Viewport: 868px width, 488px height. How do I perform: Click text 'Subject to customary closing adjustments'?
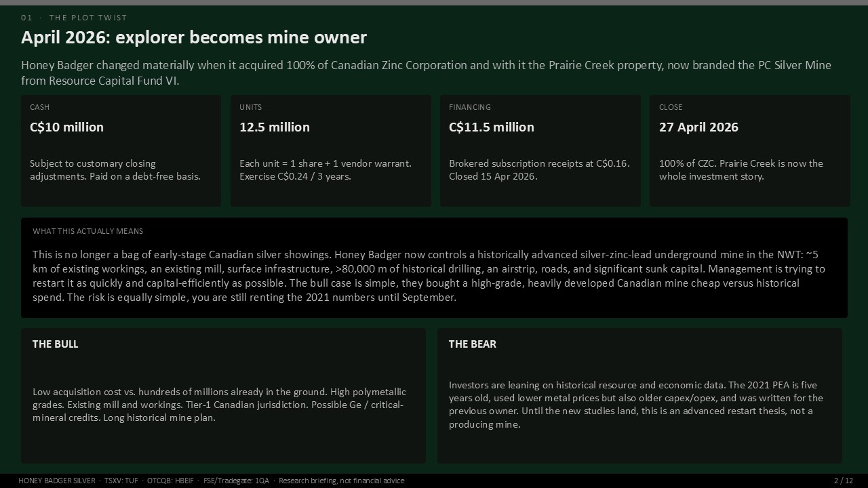pos(115,169)
